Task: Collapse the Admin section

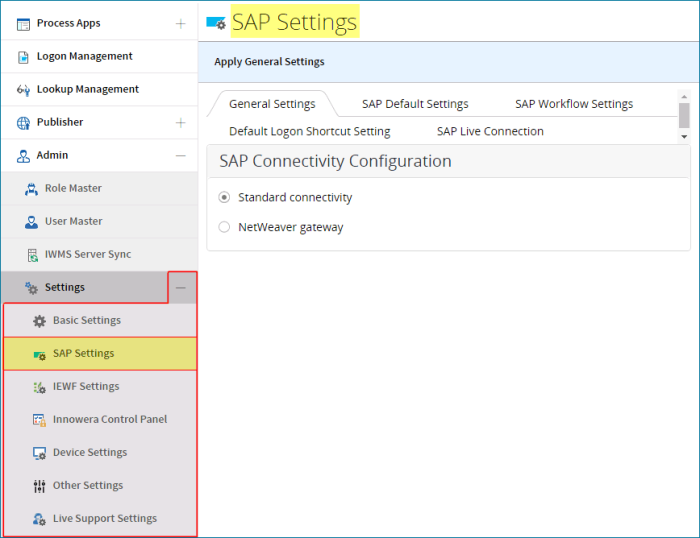Action: pyautogui.click(x=180, y=155)
